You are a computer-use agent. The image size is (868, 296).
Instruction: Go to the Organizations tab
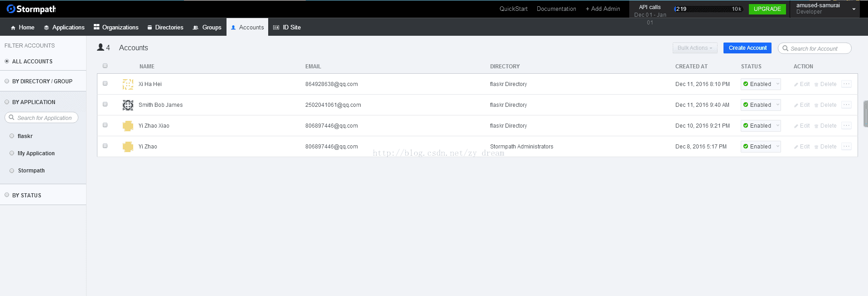tap(116, 27)
